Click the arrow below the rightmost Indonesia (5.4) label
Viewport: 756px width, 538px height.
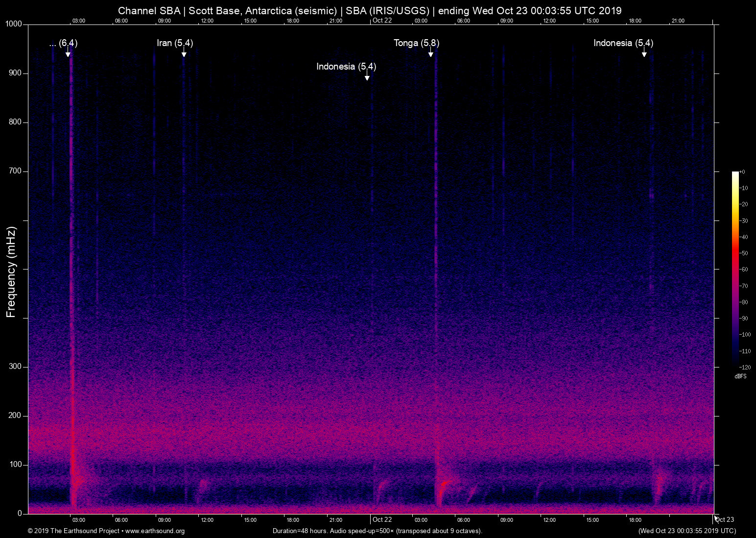(x=644, y=54)
